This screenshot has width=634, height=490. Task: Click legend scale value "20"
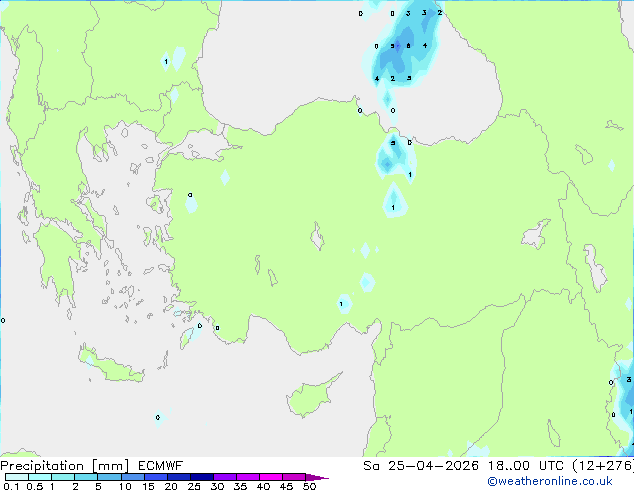click(x=171, y=486)
